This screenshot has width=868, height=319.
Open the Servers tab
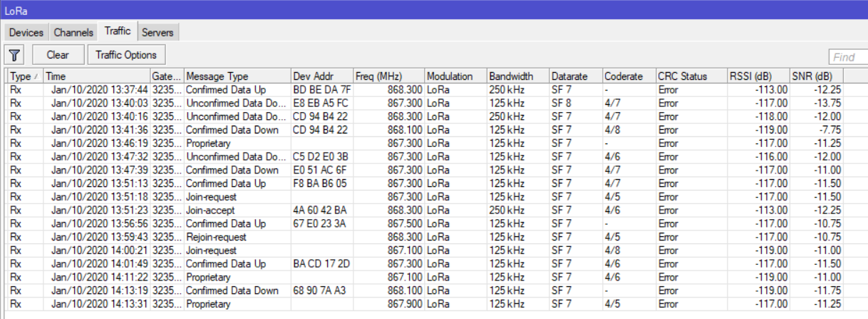(157, 32)
